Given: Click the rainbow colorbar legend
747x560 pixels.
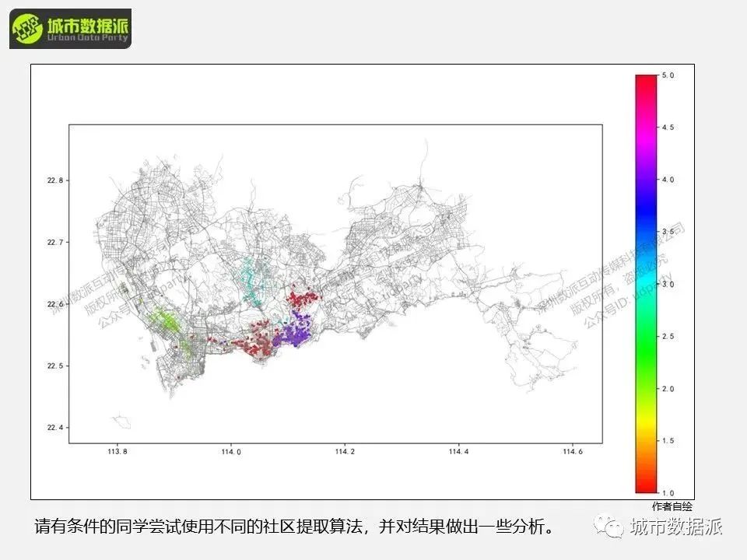Looking at the screenshot, I should [x=646, y=284].
